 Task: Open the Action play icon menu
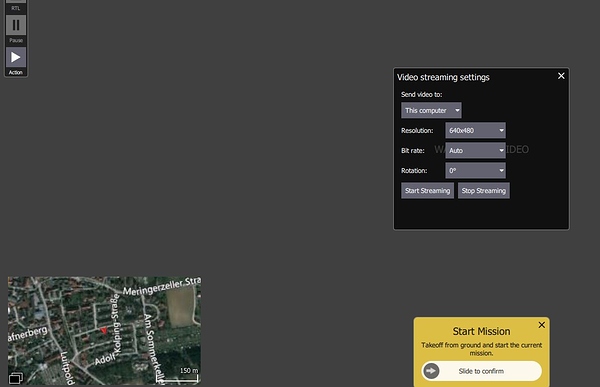(x=16, y=57)
